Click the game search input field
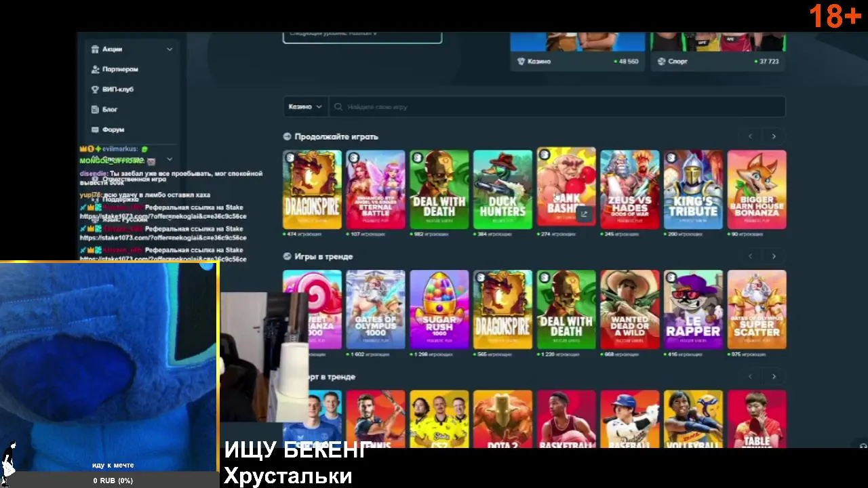Screen dimensions: 868x488 pos(557,107)
